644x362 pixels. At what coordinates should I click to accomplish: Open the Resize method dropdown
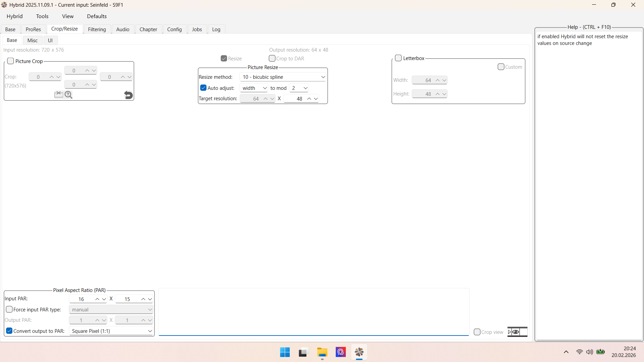[283, 77]
